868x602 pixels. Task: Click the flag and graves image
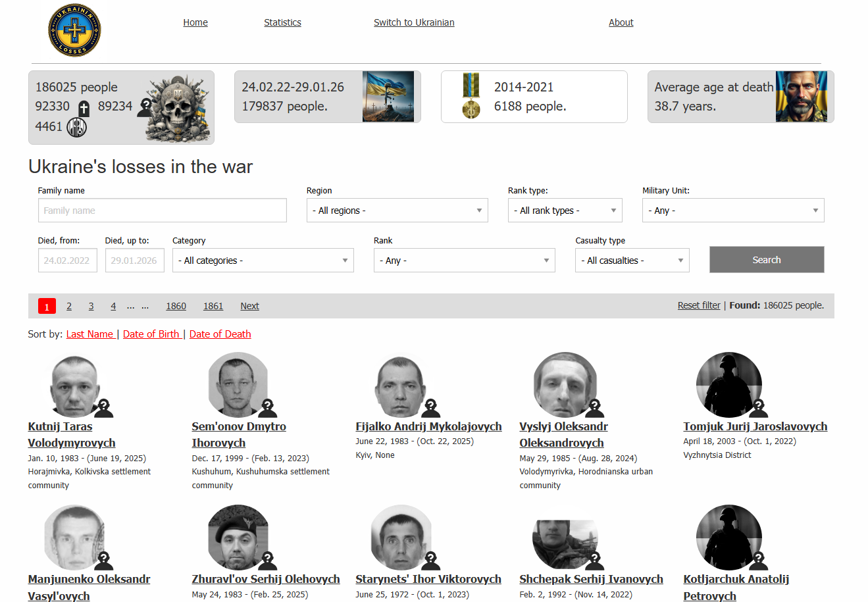388,97
